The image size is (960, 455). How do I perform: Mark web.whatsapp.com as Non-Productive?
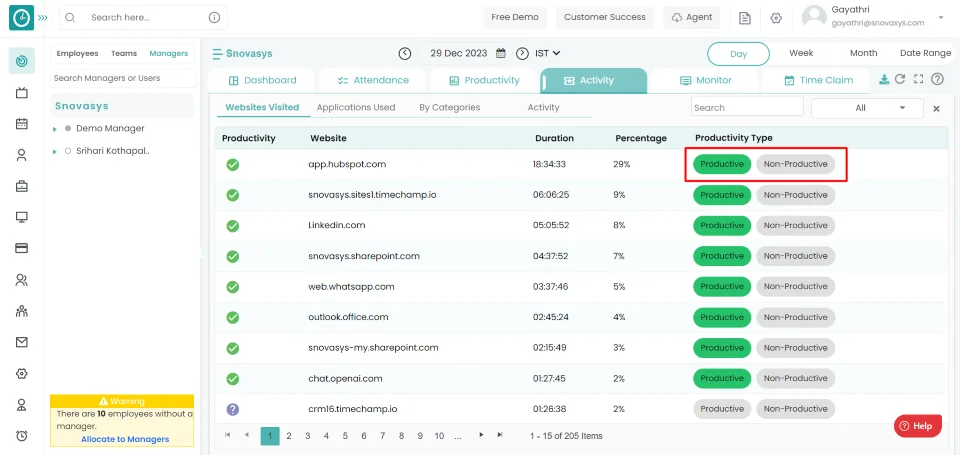tap(795, 287)
